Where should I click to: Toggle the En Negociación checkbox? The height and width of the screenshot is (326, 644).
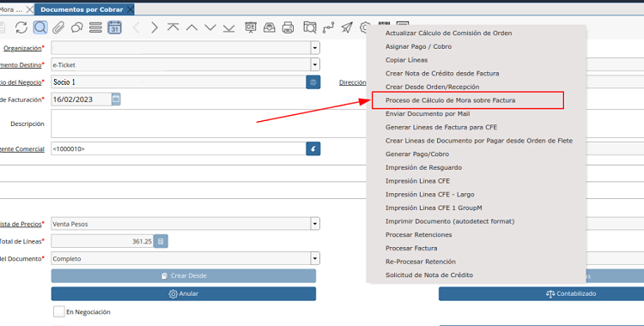click(x=58, y=311)
